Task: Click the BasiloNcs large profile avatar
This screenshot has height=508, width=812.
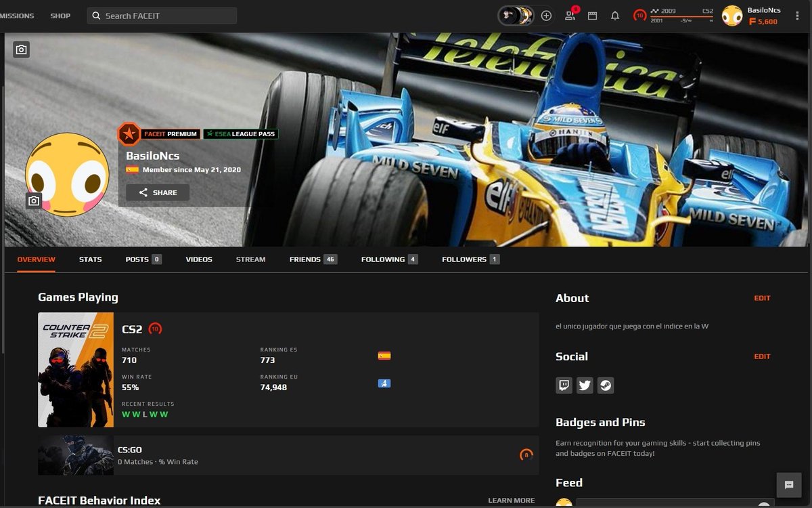Action: point(67,175)
